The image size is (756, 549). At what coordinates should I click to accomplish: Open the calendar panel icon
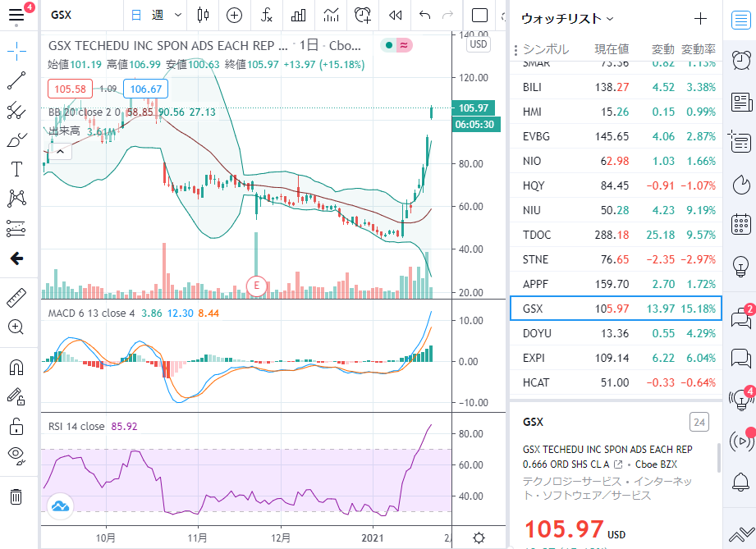740,224
